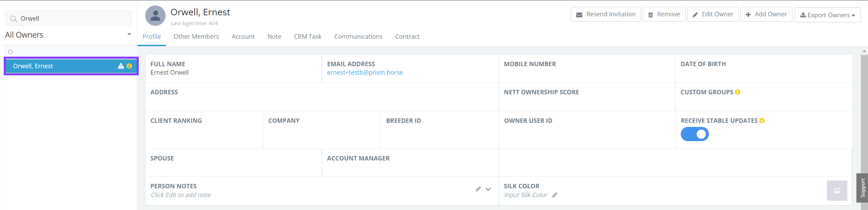Open the Communications tab
868x210 pixels.
coord(358,37)
